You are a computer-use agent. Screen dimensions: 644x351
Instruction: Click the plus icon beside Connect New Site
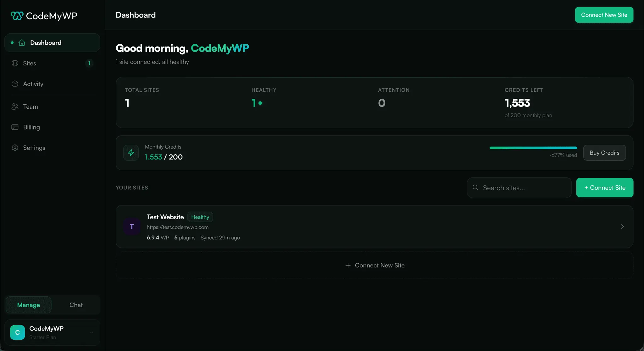348,265
